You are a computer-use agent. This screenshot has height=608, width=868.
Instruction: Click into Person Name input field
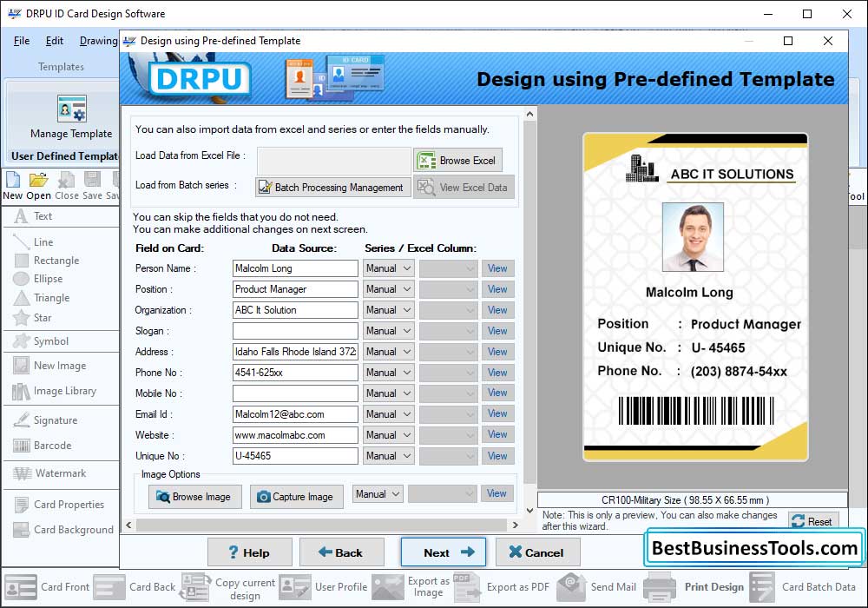click(295, 268)
